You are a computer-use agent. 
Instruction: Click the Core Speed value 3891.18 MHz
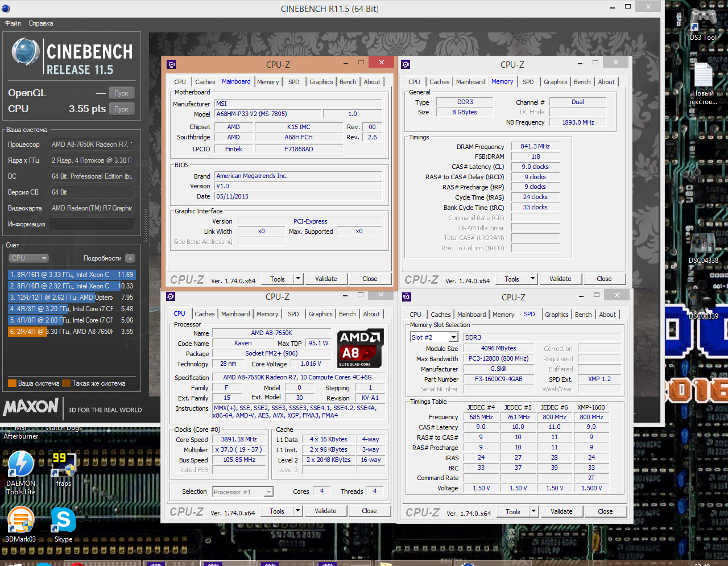click(239, 439)
